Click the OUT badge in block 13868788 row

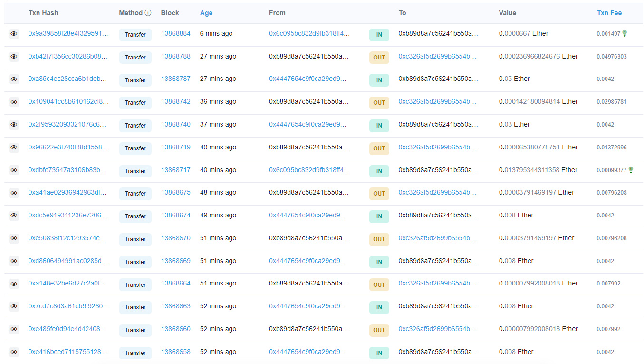click(x=379, y=58)
